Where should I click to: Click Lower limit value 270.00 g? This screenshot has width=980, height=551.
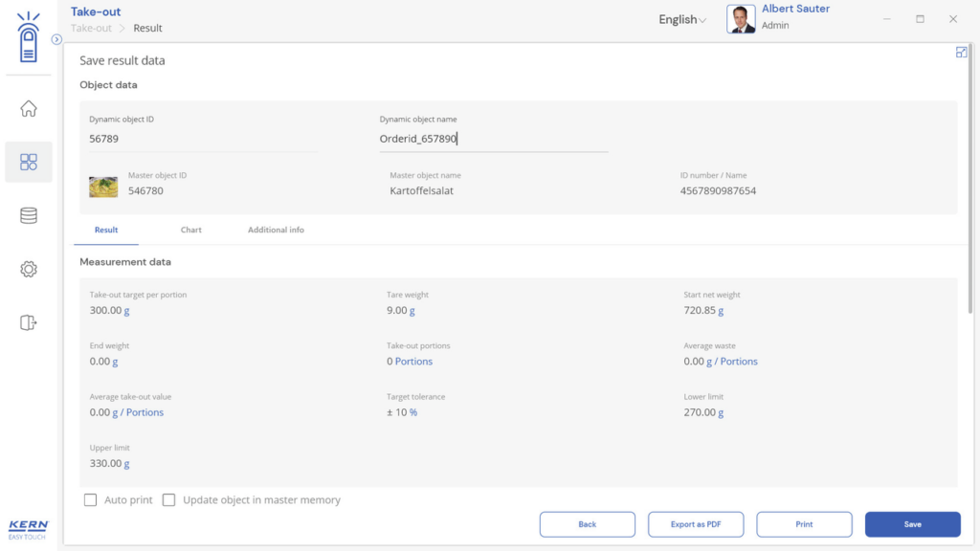click(x=703, y=412)
